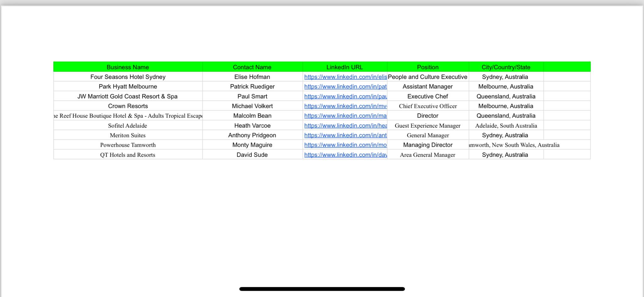Select the Contact Name header cell
This screenshot has width=644, height=297.
pos(253,67)
